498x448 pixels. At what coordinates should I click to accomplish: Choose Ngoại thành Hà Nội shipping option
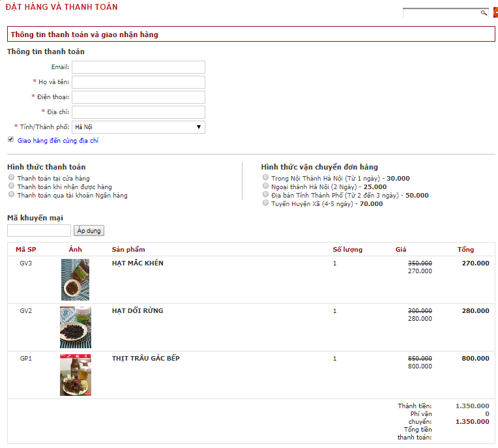(x=265, y=186)
